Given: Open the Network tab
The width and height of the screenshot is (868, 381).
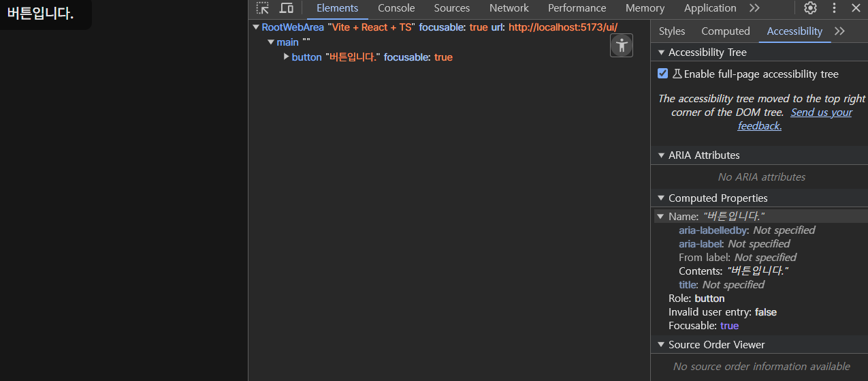Looking at the screenshot, I should pos(509,8).
